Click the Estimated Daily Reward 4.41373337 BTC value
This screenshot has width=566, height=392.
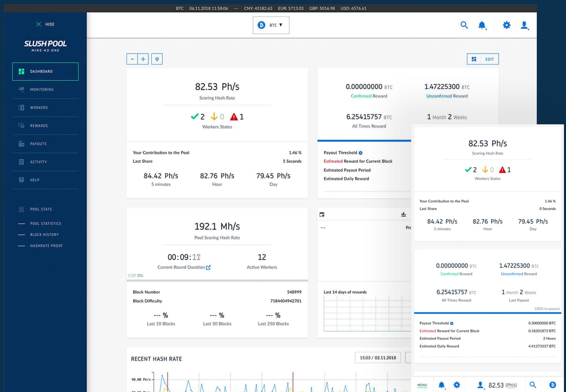[x=542, y=346]
